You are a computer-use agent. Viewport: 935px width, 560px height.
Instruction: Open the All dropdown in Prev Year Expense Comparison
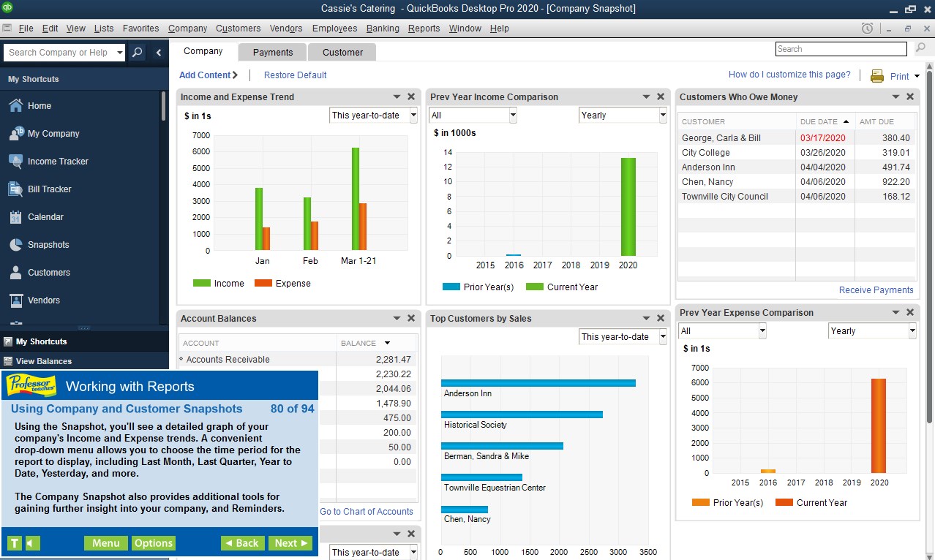click(x=722, y=331)
